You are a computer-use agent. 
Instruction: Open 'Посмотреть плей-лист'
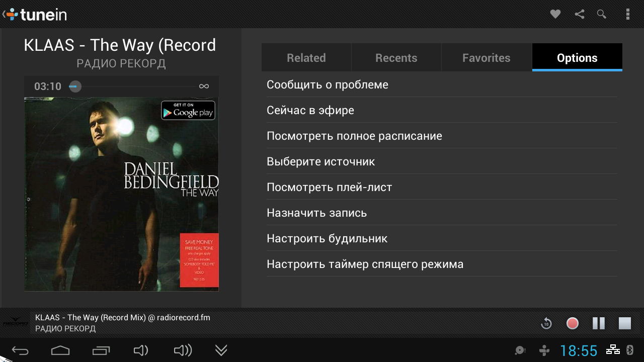coord(442,187)
